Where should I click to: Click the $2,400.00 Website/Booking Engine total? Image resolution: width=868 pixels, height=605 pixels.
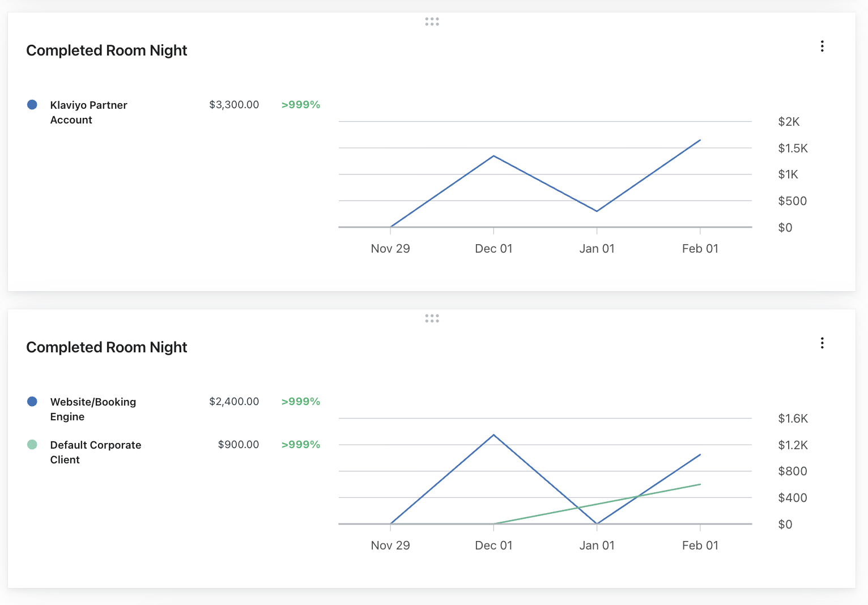coord(233,402)
